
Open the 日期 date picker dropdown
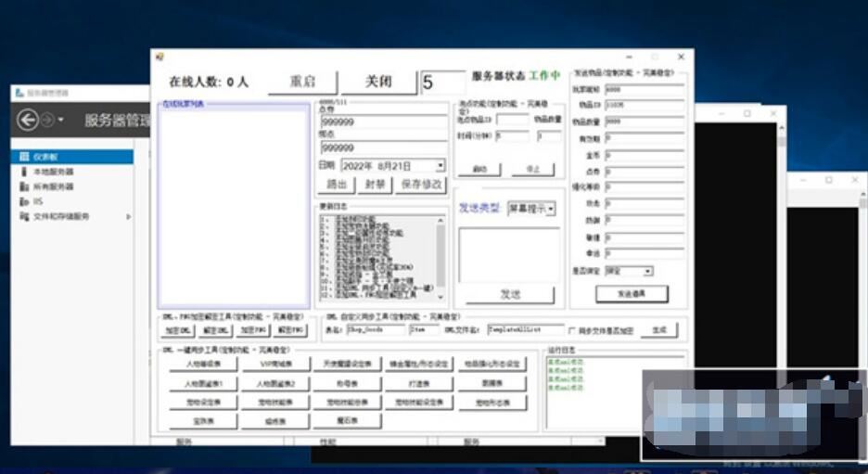[x=440, y=165]
